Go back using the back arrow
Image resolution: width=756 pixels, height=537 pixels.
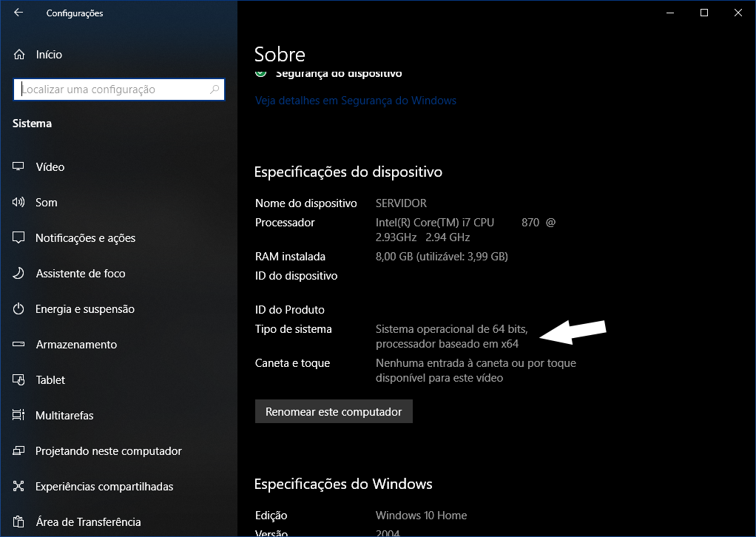click(x=18, y=13)
